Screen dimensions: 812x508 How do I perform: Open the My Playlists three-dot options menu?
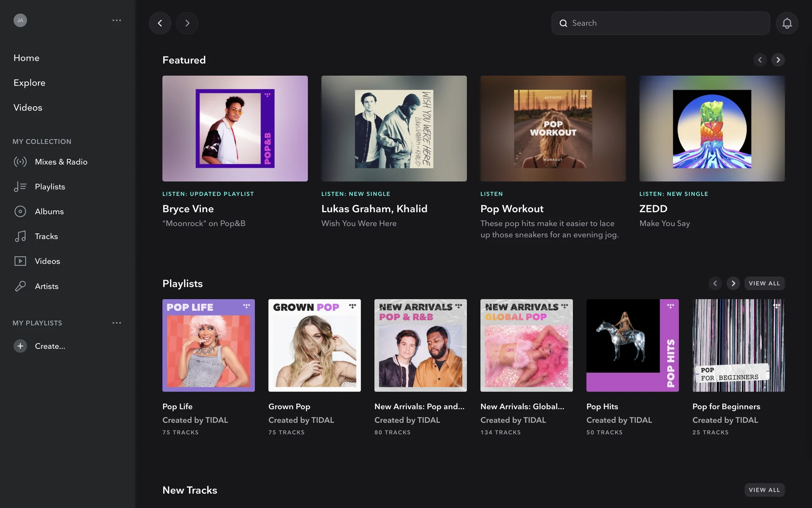(x=117, y=323)
